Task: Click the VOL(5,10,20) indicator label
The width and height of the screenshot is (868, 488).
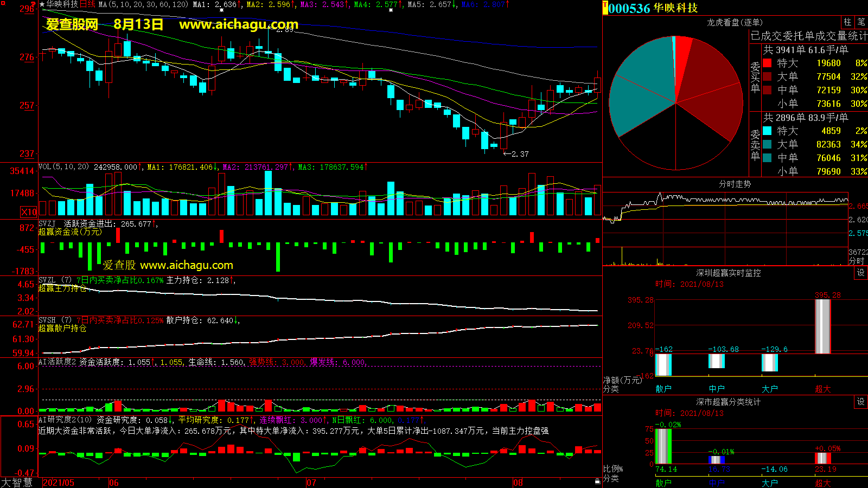Action: (63, 167)
